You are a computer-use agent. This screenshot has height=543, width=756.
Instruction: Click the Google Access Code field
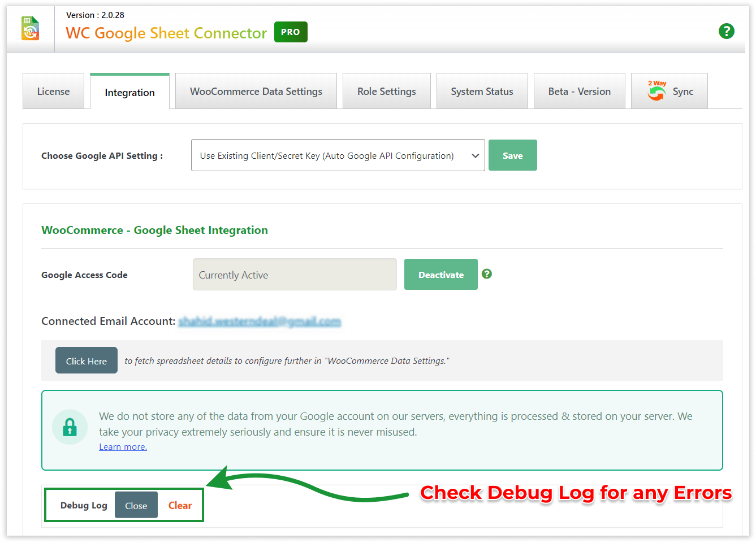[x=295, y=274]
